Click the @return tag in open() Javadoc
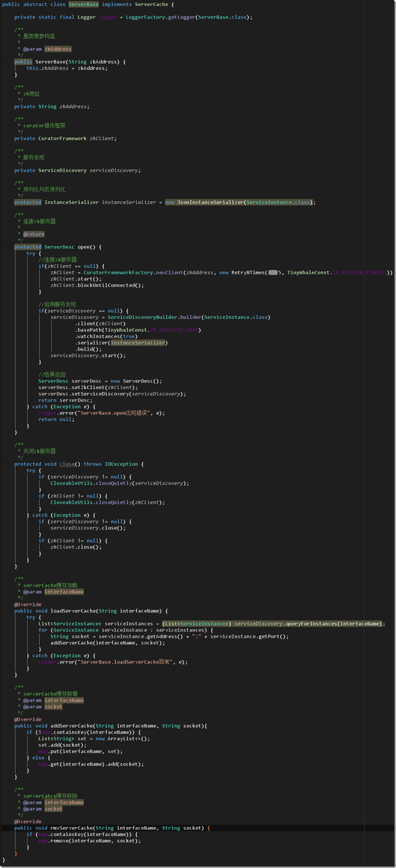The height and width of the screenshot is (868, 396). coord(34,234)
